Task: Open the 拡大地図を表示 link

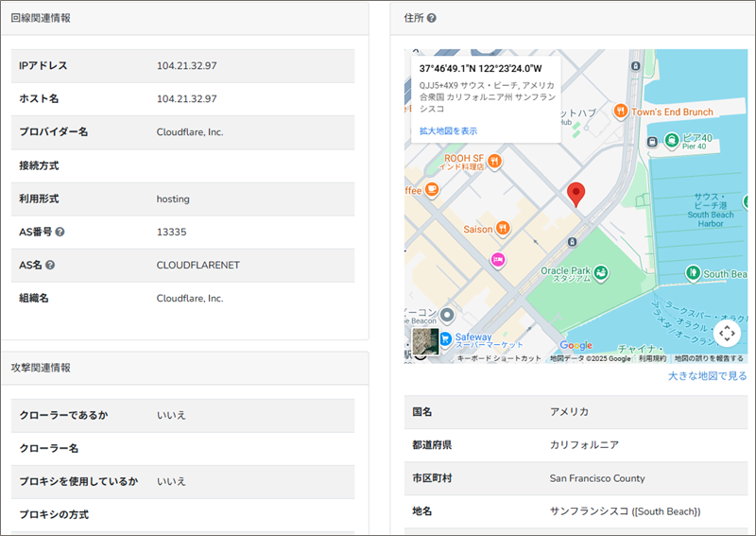Action: [448, 130]
